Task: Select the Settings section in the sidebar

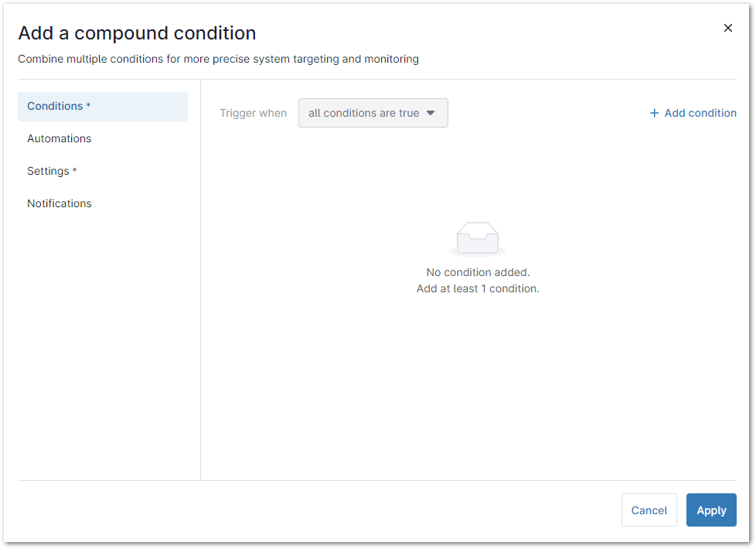Action: click(x=52, y=171)
